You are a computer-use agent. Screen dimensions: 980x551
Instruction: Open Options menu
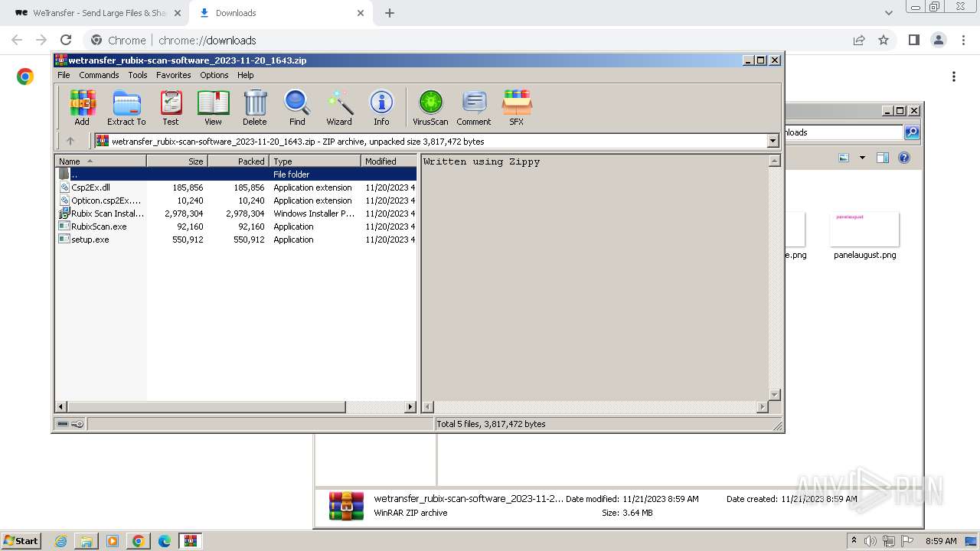(214, 75)
